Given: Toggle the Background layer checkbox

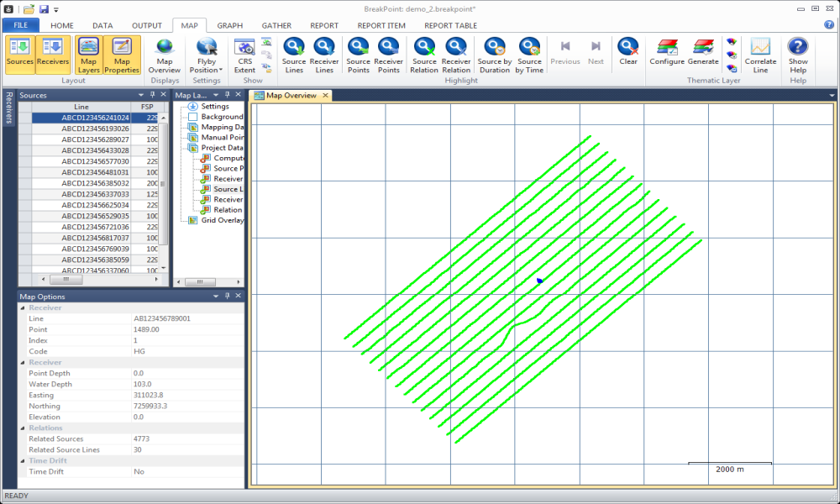Looking at the screenshot, I should tap(192, 118).
